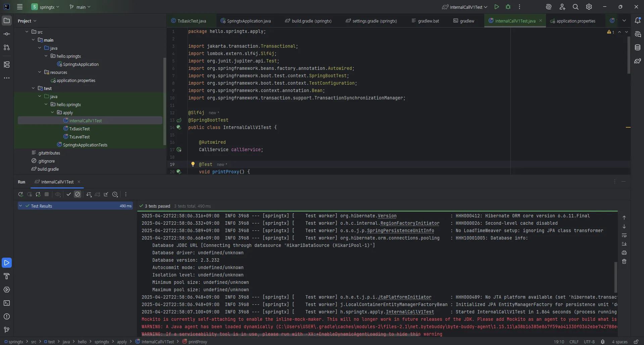Open Gradle tool window elephant icon
This screenshot has height=345, width=644.
(x=638, y=61)
